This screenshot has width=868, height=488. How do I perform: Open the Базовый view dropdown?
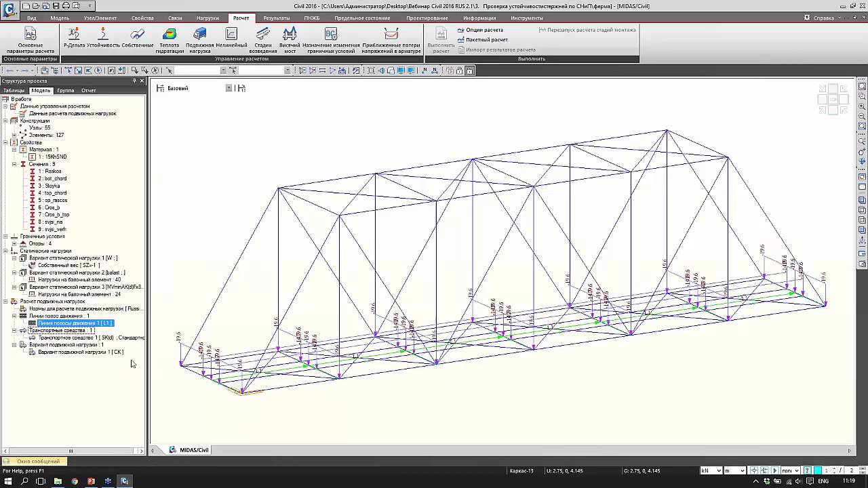[229, 88]
